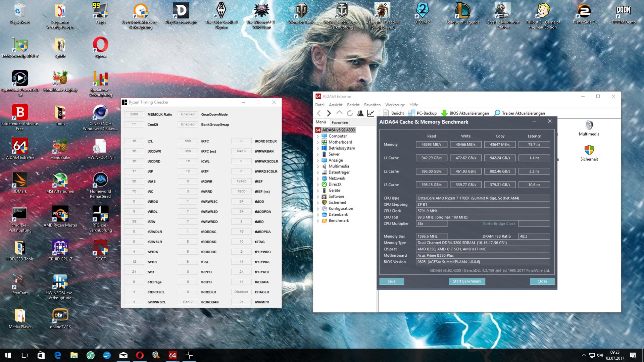Select the Opera desktop icon
The width and height of the screenshot is (644, 362).
100,48
